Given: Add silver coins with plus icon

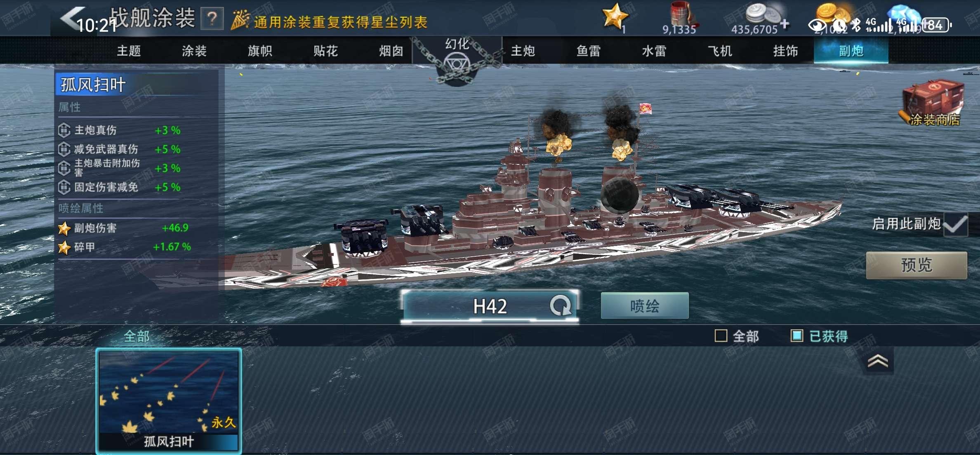Looking at the screenshot, I should pyautogui.click(x=784, y=24).
